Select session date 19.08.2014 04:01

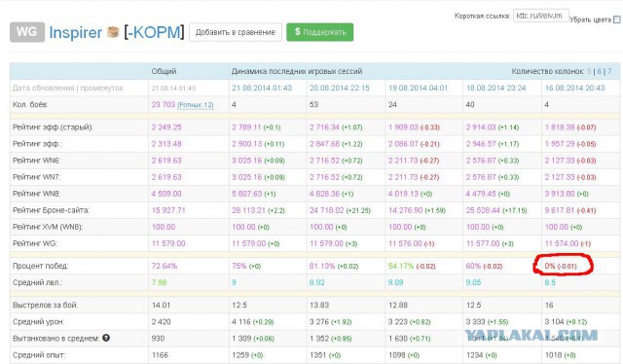point(418,88)
